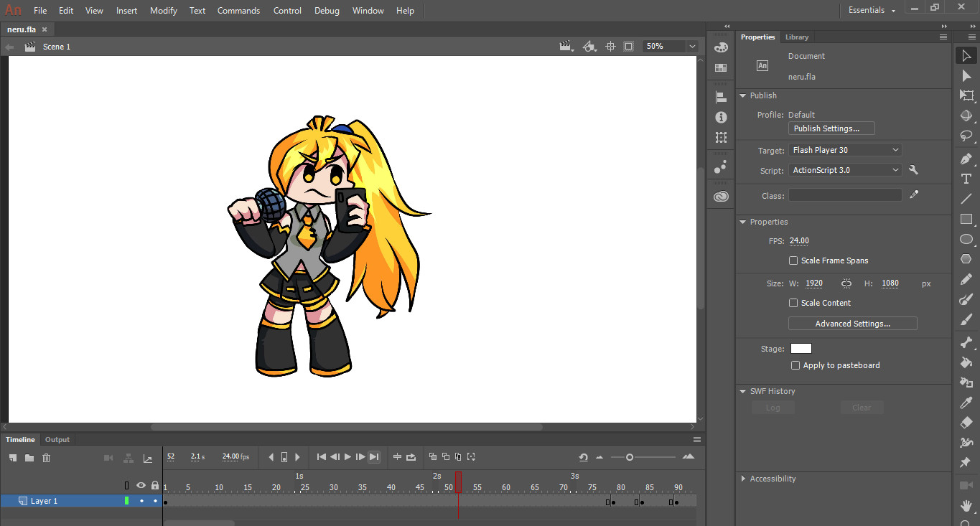
Task: Select the Lasso tool
Action: (x=966, y=136)
